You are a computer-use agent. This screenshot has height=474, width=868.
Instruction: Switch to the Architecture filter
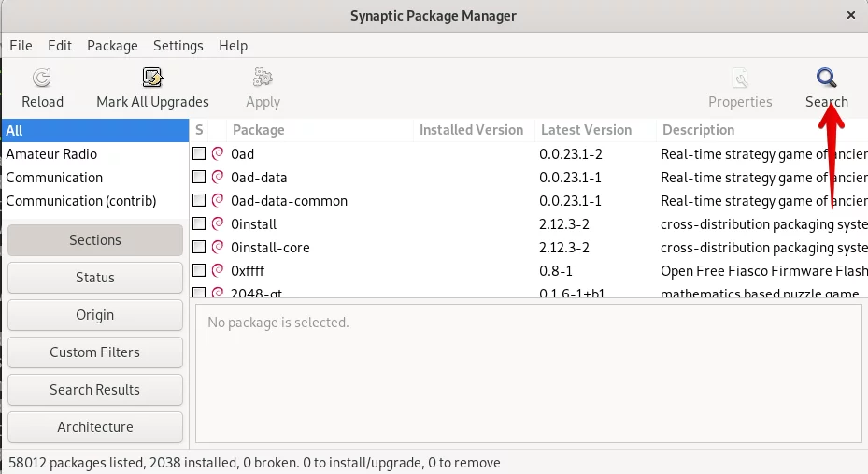coord(95,427)
